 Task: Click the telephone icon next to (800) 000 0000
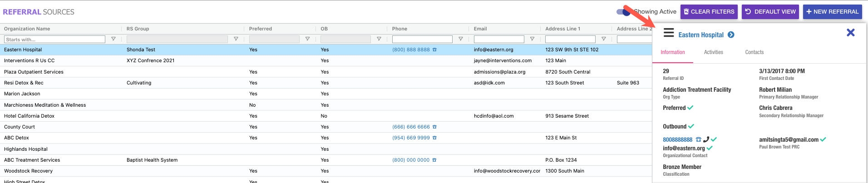[434, 160]
